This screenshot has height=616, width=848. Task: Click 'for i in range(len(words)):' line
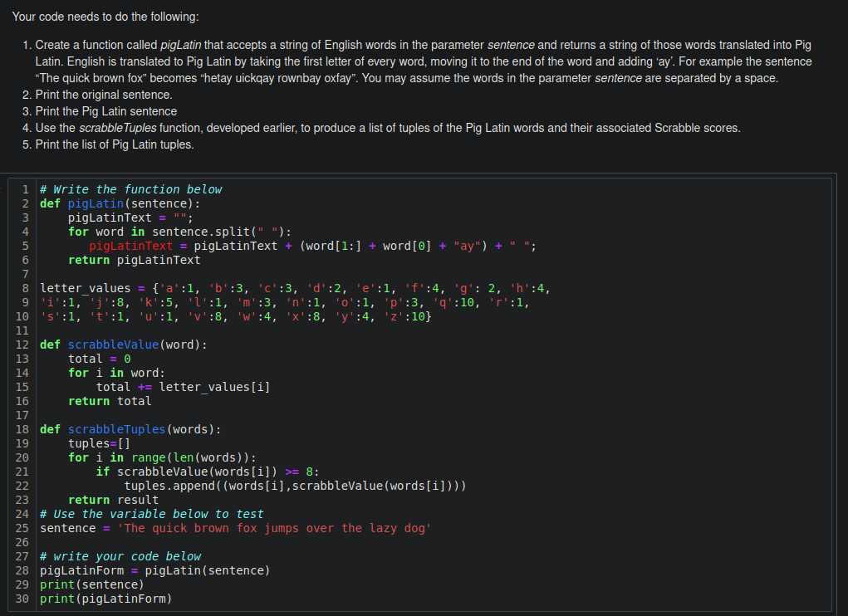pyautogui.click(x=162, y=457)
